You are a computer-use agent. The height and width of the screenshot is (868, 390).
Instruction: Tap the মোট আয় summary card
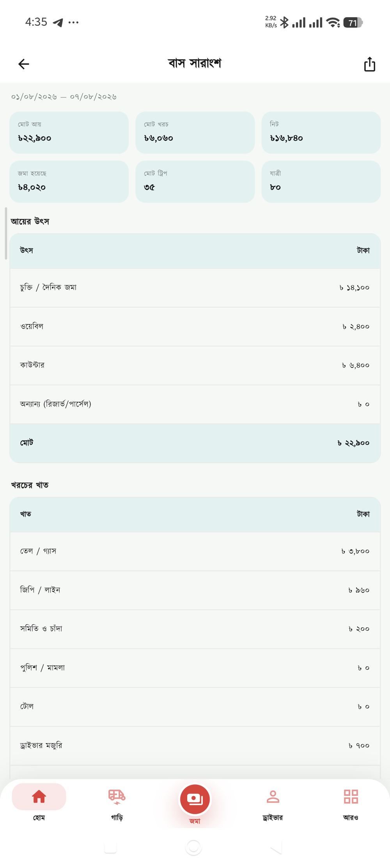point(69,132)
